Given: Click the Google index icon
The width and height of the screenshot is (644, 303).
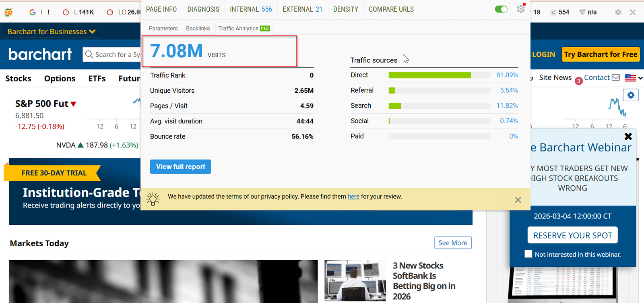Looking at the screenshot, I should [x=33, y=12].
